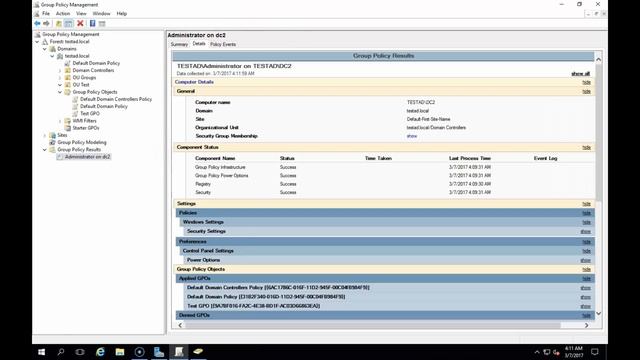The height and width of the screenshot is (360, 640).
Task: Click the report vertical scrollbar up arrow
Action: tap(598, 60)
